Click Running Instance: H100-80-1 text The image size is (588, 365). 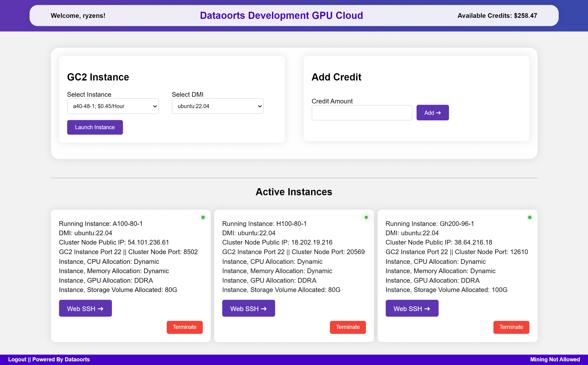coord(264,223)
